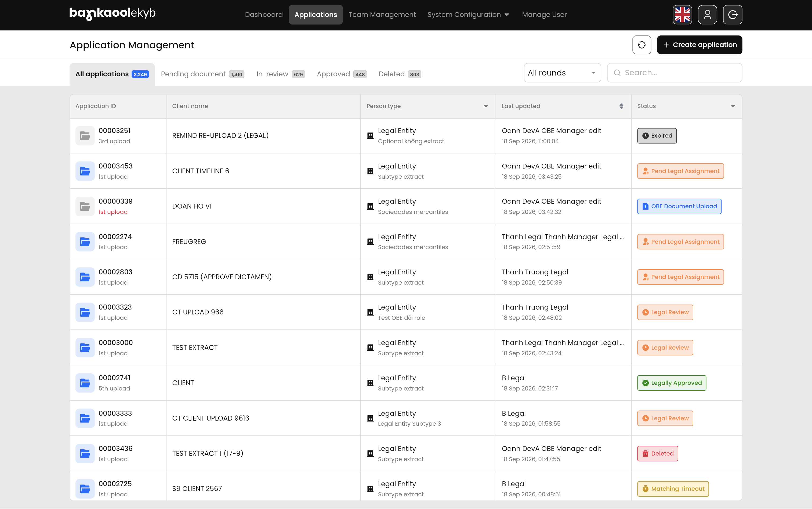Click the 5th upload label under 00002741

coord(114,389)
